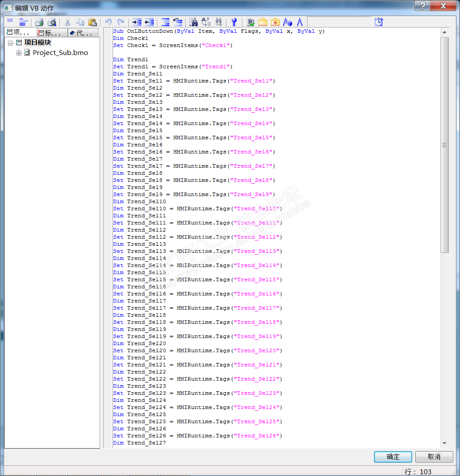The image size is (460, 476).
Task: Click the plain yellow folder icon
Action: click(263, 22)
